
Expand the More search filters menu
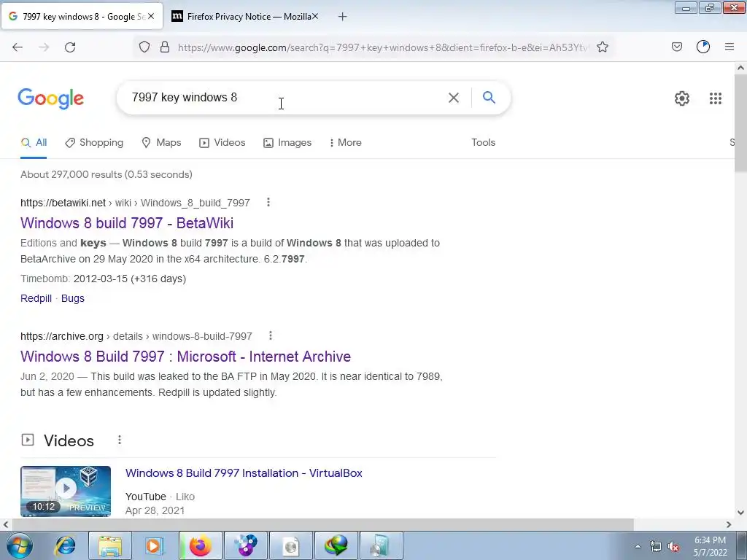[x=345, y=142]
